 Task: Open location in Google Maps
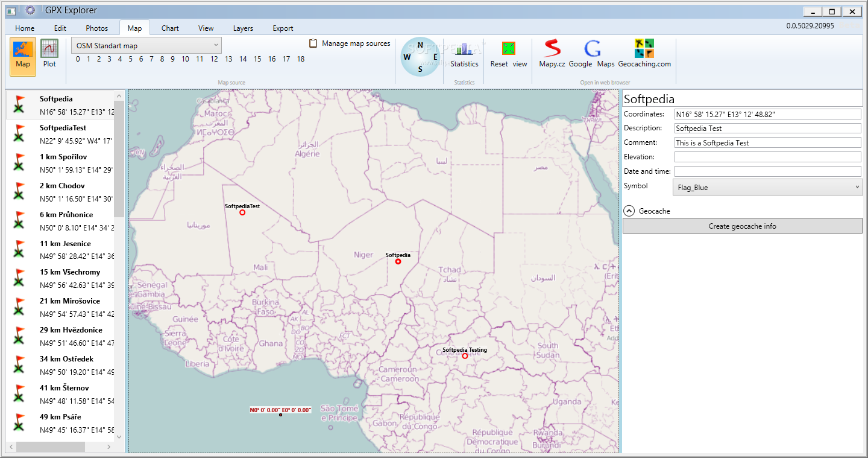point(593,54)
